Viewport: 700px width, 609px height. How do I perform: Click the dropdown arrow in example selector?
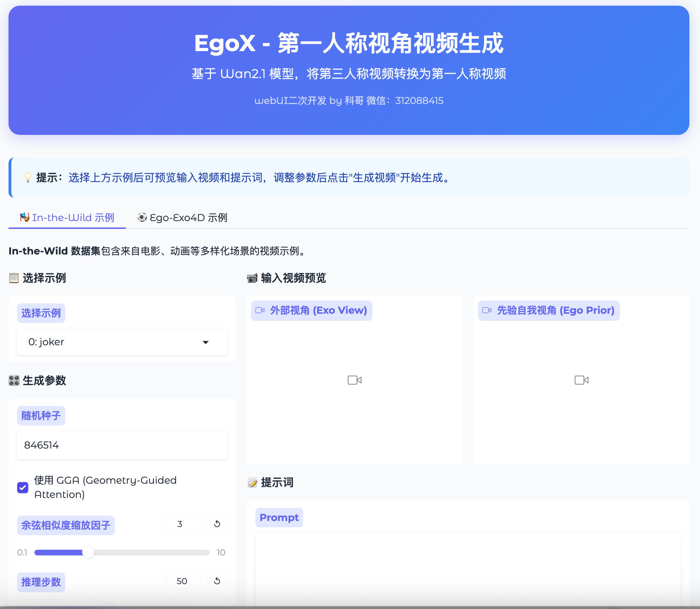tap(205, 342)
